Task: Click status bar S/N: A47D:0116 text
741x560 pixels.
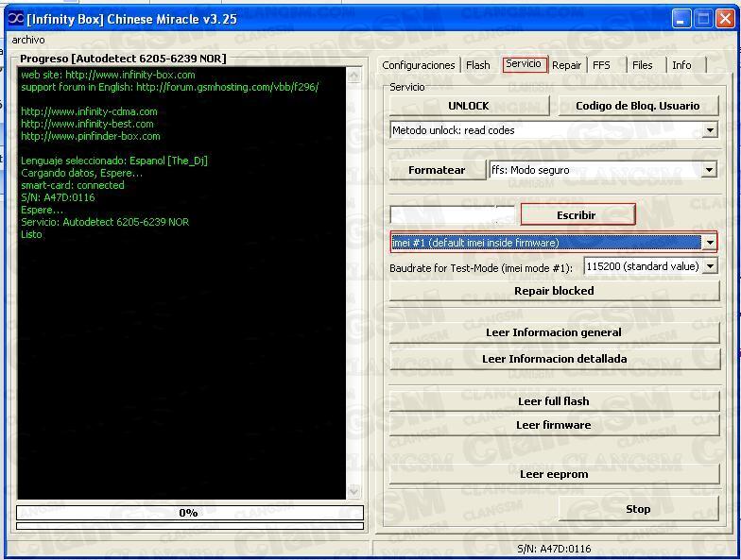Action: click(x=554, y=549)
